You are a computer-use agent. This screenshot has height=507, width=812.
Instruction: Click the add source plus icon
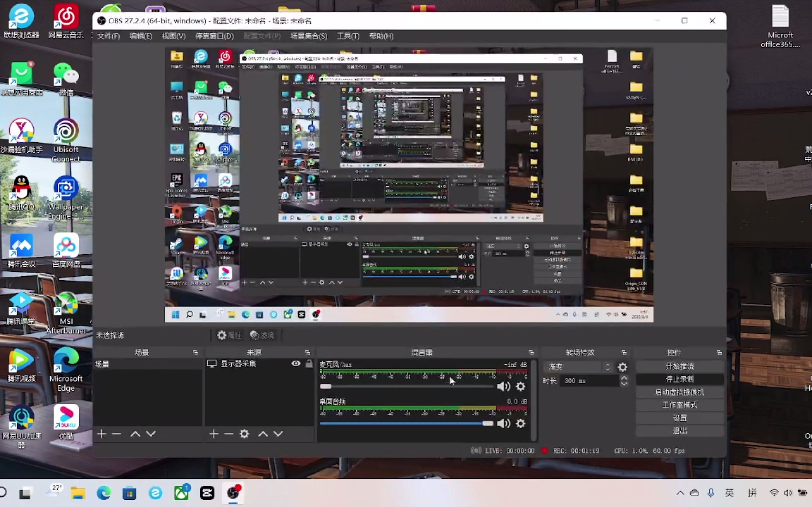(x=213, y=434)
